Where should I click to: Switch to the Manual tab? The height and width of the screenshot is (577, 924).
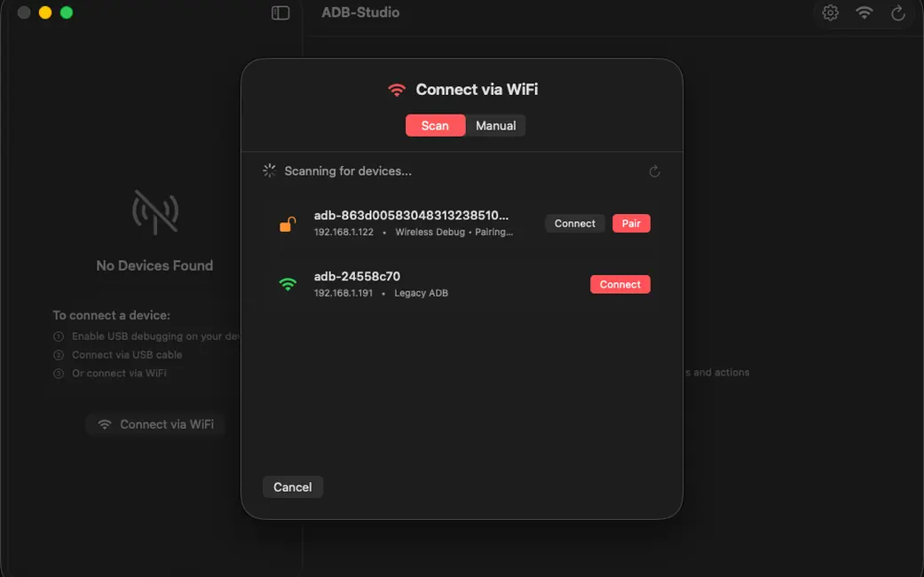pos(495,125)
